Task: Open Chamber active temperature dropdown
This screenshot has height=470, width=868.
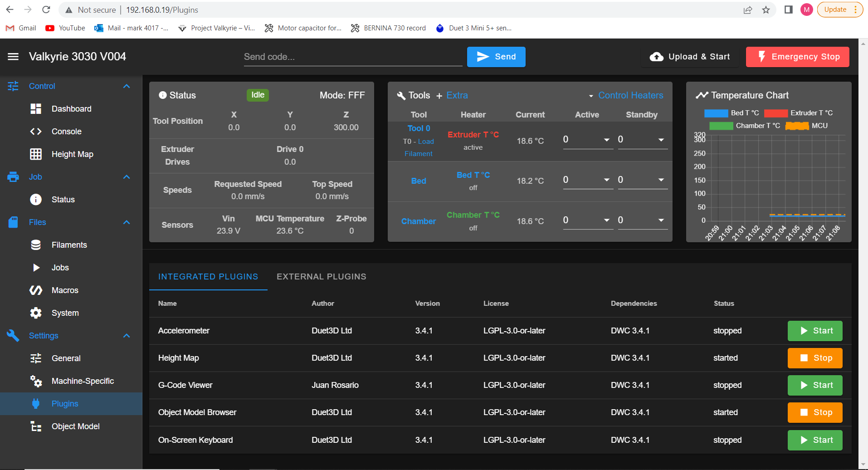Action: [x=607, y=220]
